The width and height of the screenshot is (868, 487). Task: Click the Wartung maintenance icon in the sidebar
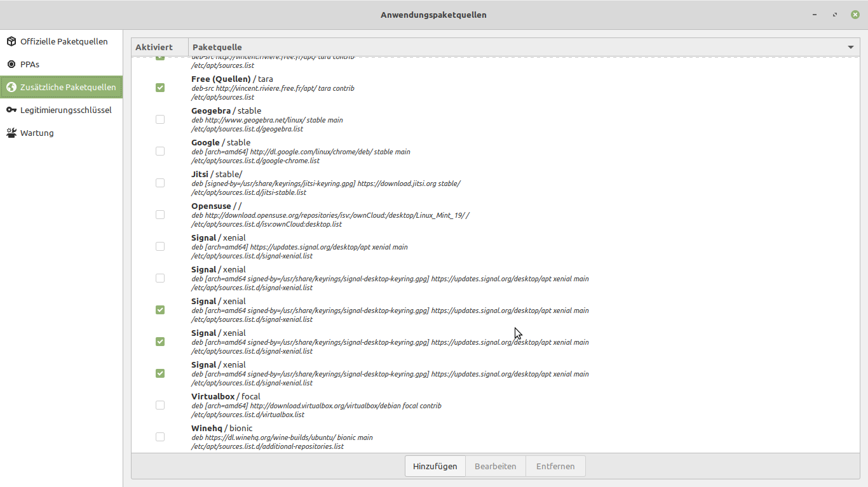pyautogui.click(x=11, y=133)
